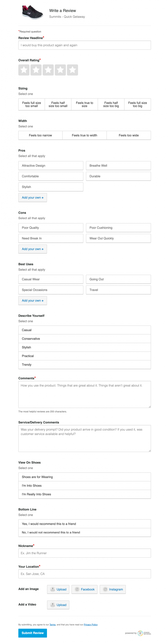The height and width of the screenshot is (644, 168).
Task: Choose the third star rating
Action: click(48, 70)
